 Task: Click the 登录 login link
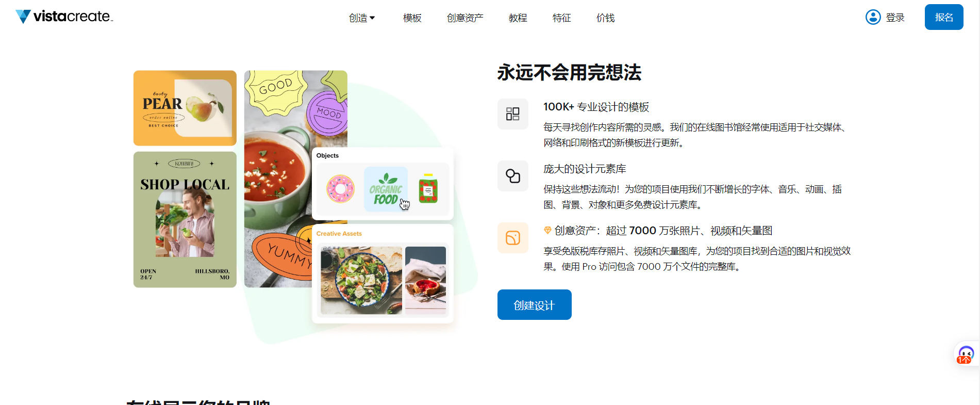pyautogui.click(x=895, y=18)
